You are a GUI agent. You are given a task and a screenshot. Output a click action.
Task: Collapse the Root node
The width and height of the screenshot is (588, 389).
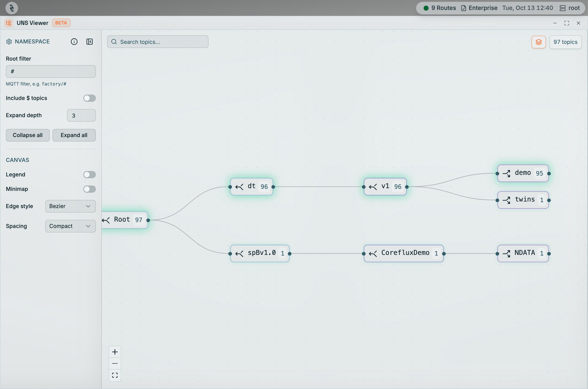pos(106,220)
